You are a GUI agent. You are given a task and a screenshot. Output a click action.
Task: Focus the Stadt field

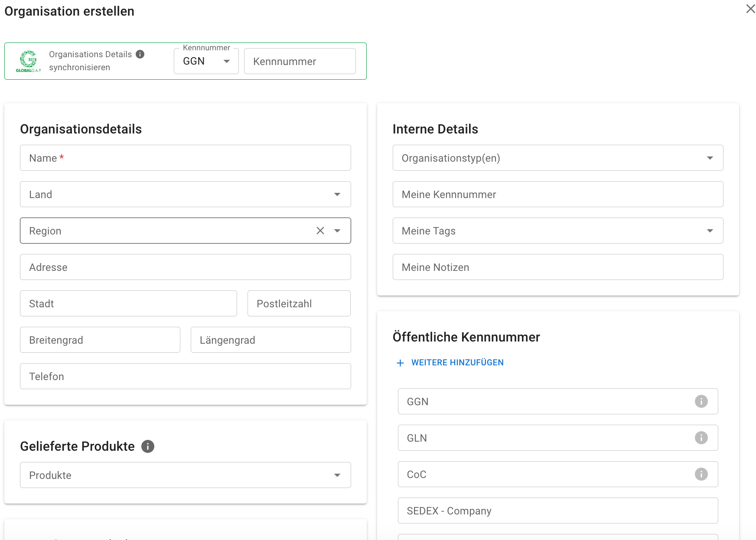128,303
